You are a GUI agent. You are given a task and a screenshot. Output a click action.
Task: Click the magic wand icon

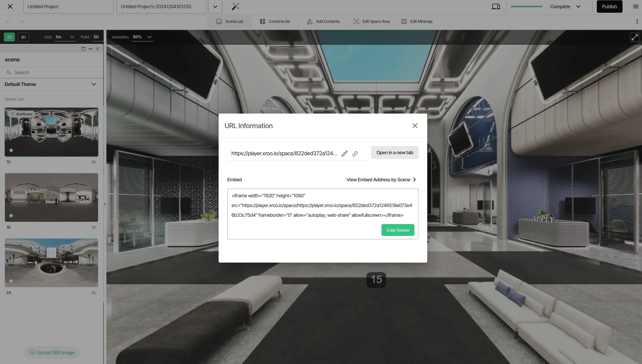click(x=235, y=7)
